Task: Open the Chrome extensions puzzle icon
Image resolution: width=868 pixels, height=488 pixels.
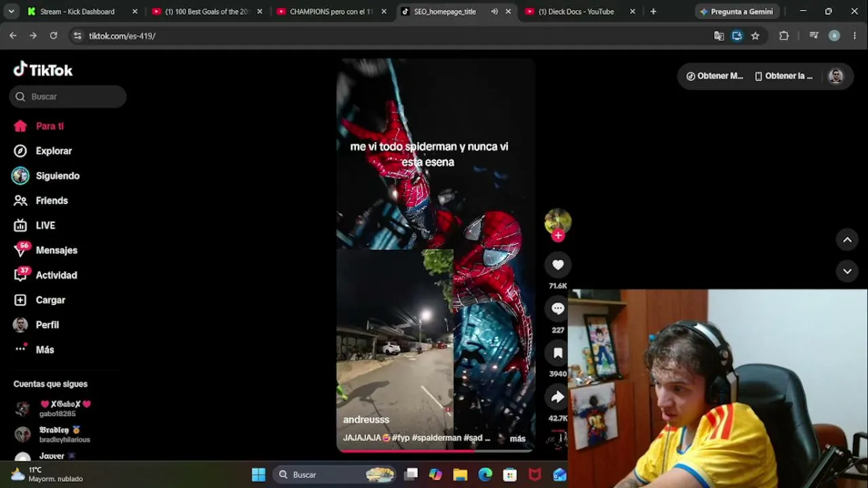Action: (x=784, y=36)
